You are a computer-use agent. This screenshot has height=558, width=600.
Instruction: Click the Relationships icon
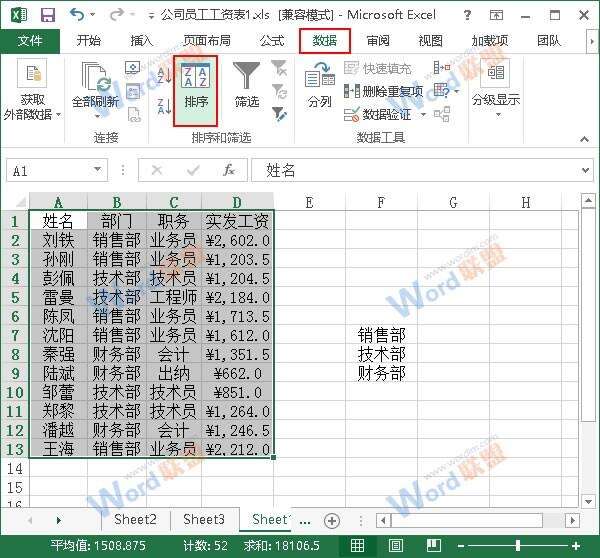(x=442, y=114)
